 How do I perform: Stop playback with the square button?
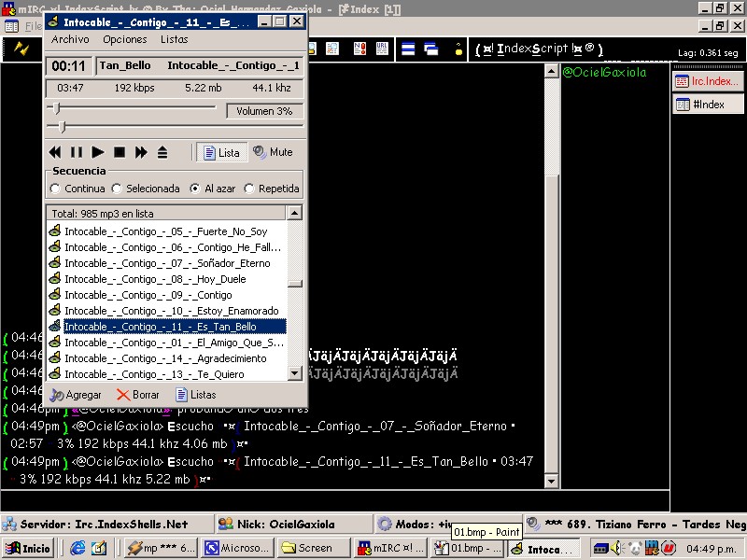pos(120,152)
